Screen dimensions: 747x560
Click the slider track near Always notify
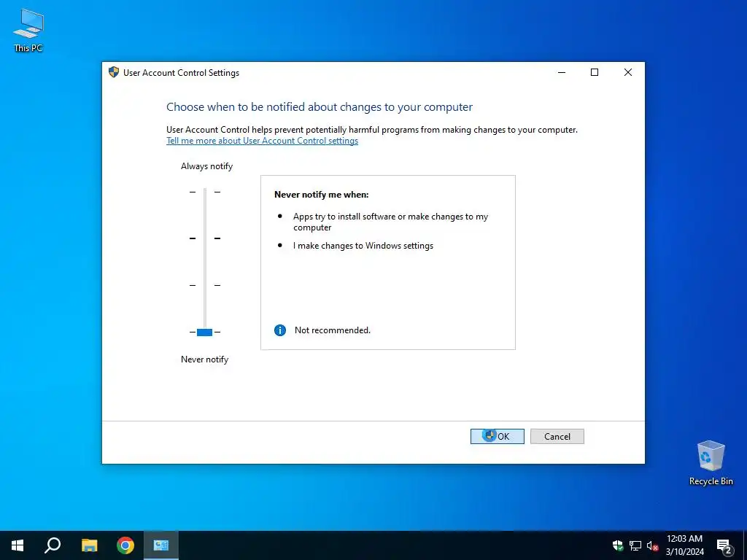click(x=205, y=192)
